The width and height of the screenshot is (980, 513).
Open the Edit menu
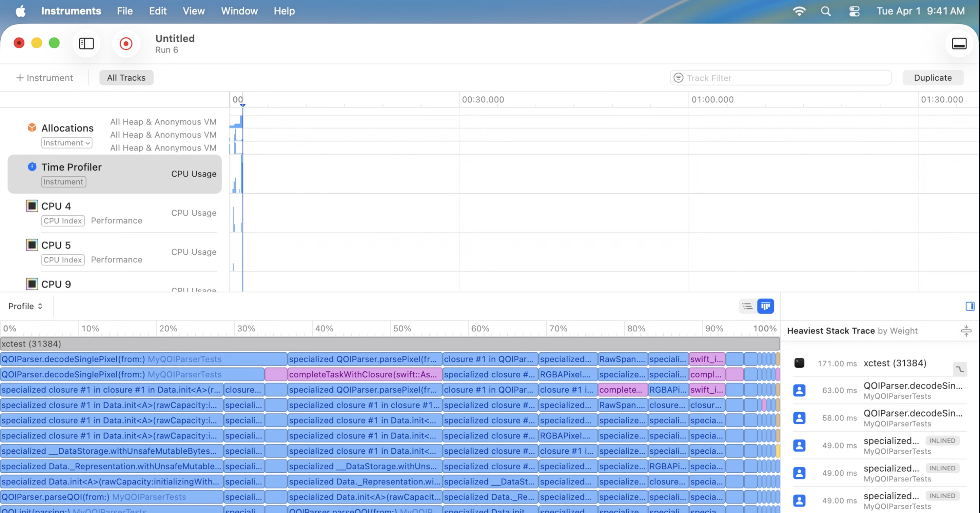coord(158,11)
